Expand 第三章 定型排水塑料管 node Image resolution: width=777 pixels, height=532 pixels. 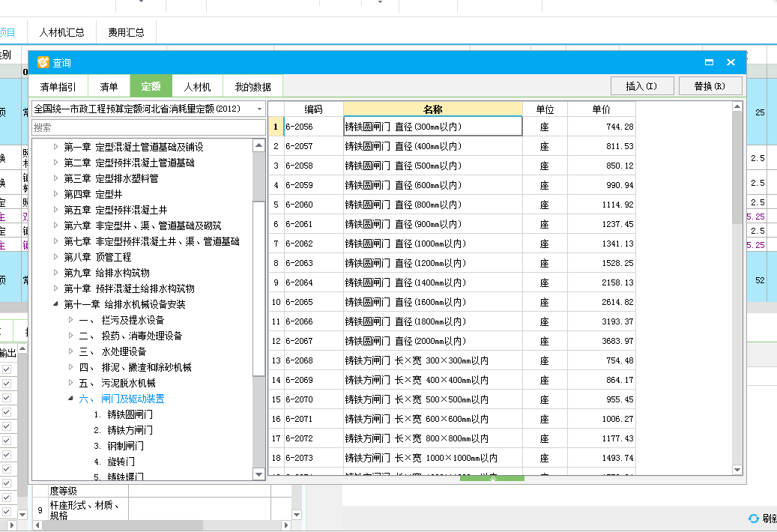click(55, 178)
